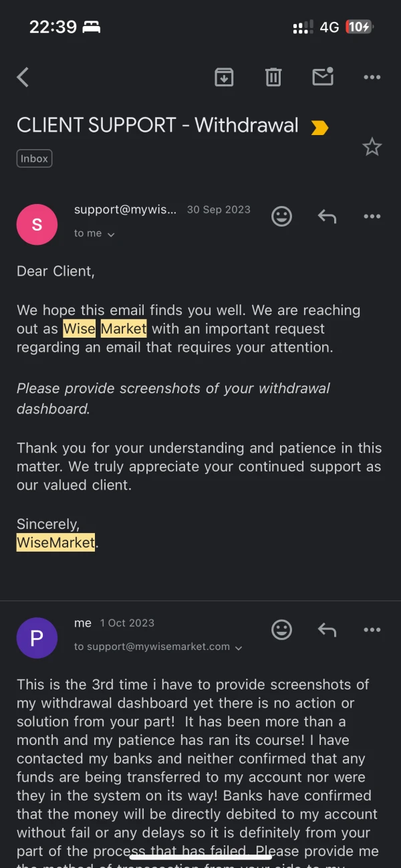Viewport: 401px width, 868px height.
Task: Add emoji reaction to my reply
Action: 281,629
